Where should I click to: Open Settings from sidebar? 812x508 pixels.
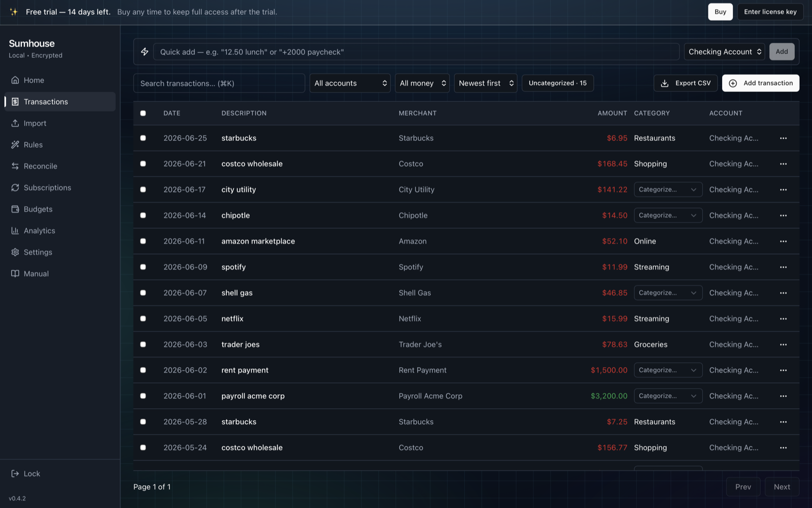coord(60,252)
